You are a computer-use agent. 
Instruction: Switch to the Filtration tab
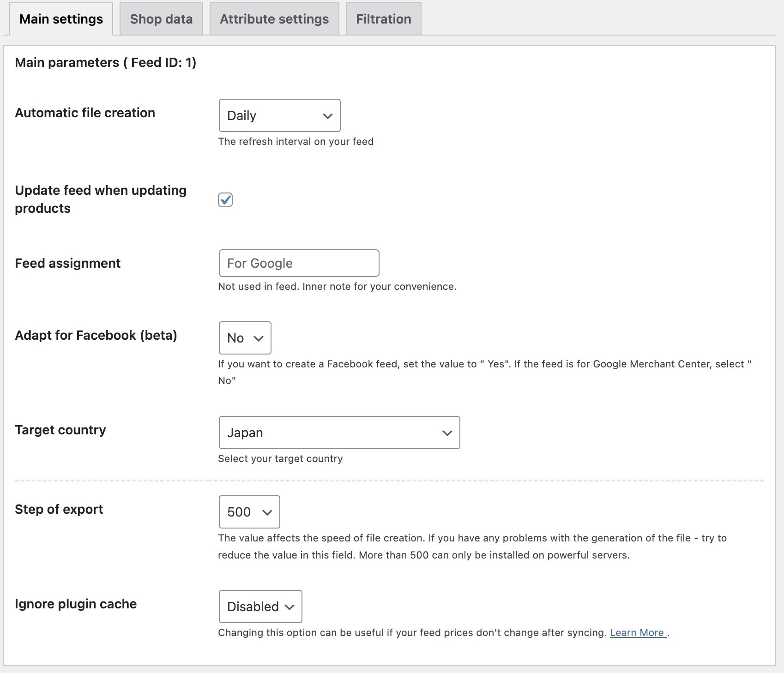(383, 18)
